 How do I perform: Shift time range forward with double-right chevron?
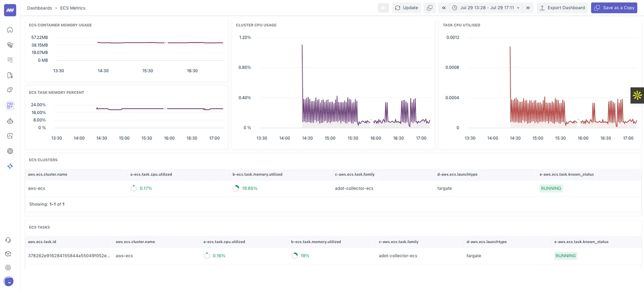[528, 8]
